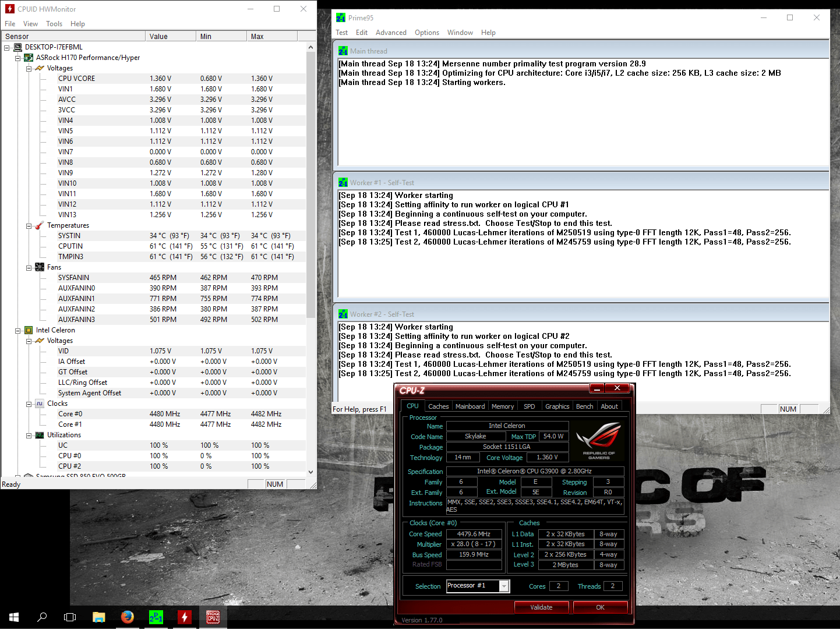The width and height of the screenshot is (840, 630).
Task: Open the Prime95 Options menu
Action: (x=427, y=33)
